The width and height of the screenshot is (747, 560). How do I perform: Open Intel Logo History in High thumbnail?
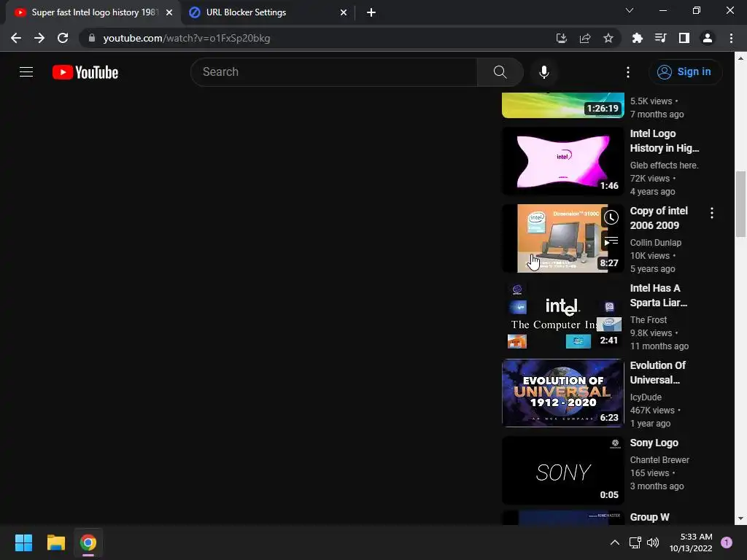[x=563, y=161]
